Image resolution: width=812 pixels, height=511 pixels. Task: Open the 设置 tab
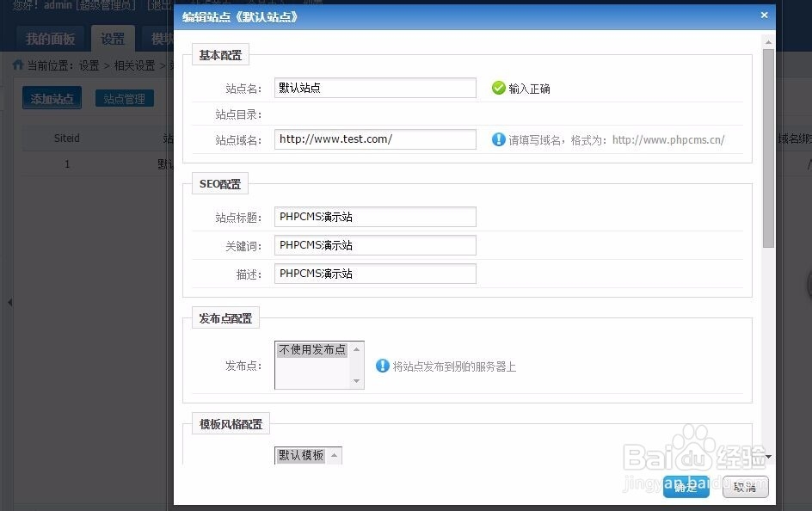113,39
